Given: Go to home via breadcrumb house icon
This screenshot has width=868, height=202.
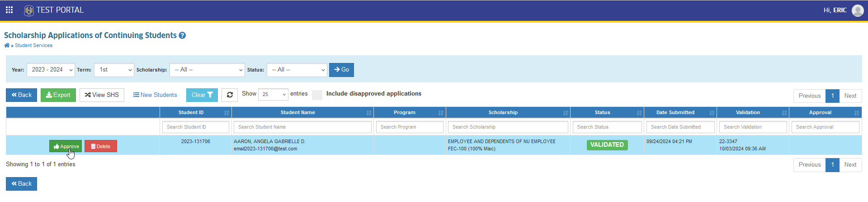Looking at the screenshot, I should tap(7, 45).
